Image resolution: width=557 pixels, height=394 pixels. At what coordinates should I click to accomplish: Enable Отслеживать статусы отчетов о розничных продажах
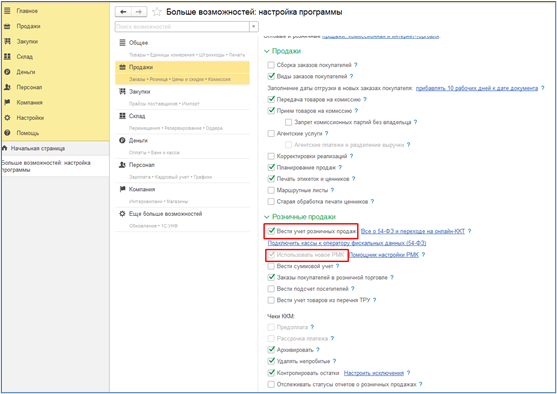271,384
